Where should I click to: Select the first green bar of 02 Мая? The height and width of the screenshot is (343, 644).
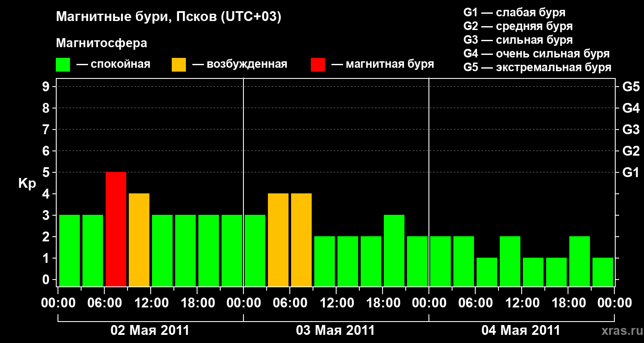coord(70,251)
